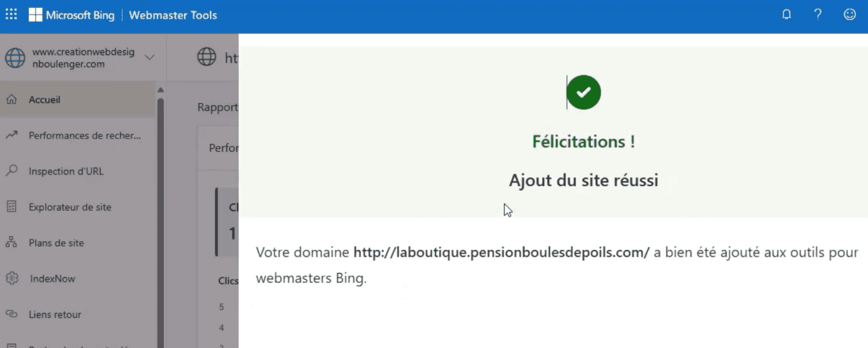868x348 pixels.
Task: Open the notifications bell
Action: point(787,15)
